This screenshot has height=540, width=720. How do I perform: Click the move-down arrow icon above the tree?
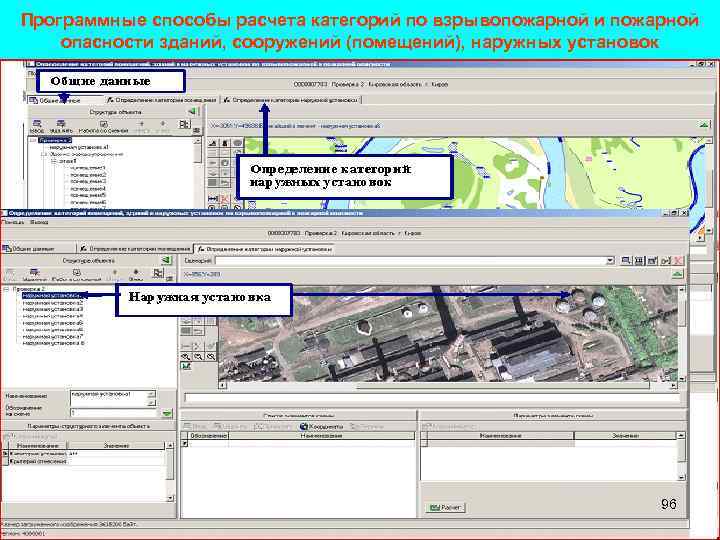point(136,274)
